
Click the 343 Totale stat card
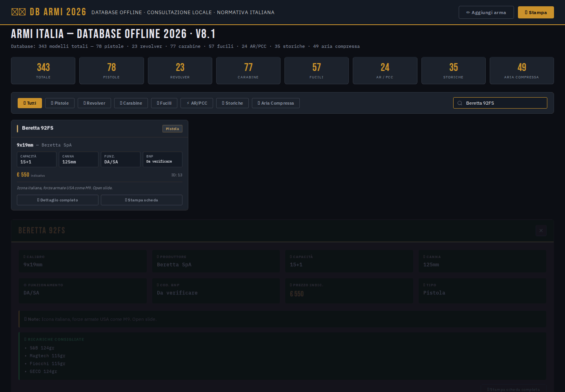point(43,71)
